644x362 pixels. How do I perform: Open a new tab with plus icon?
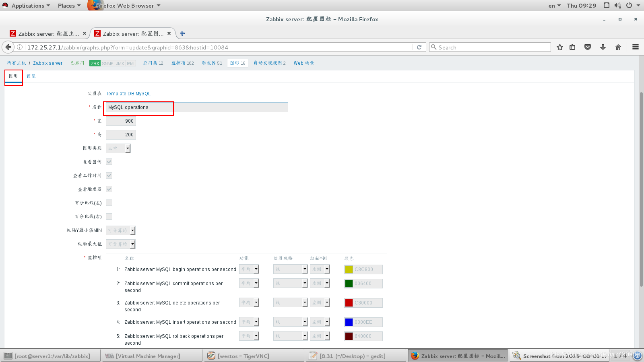[182, 33]
